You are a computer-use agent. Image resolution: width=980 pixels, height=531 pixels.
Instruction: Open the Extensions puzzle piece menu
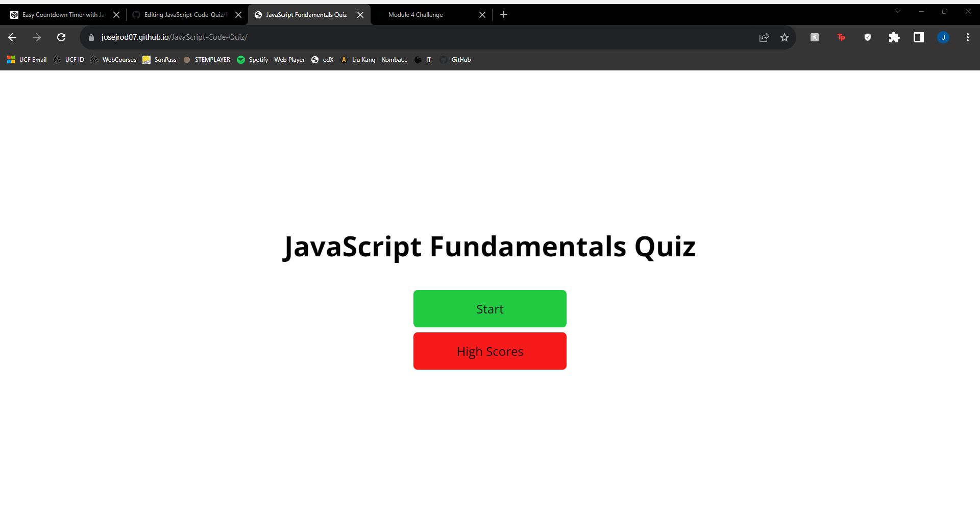[x=894, y=37]
